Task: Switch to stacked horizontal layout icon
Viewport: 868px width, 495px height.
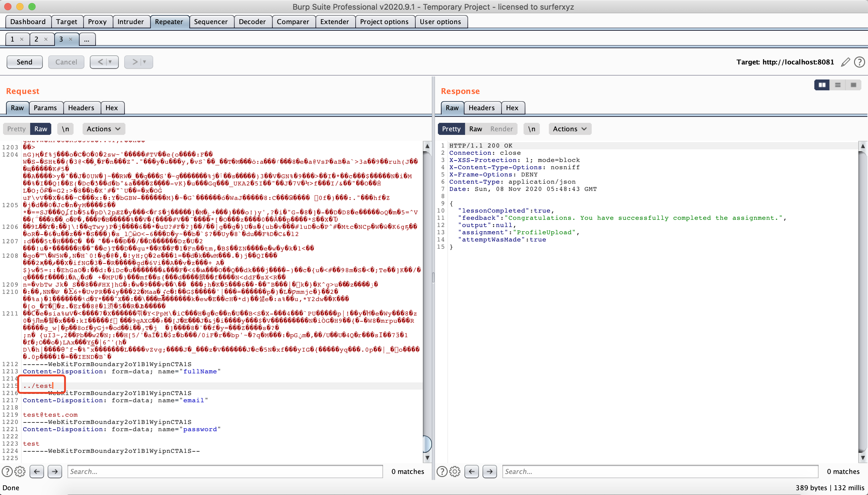Action: tap(838, 85)
